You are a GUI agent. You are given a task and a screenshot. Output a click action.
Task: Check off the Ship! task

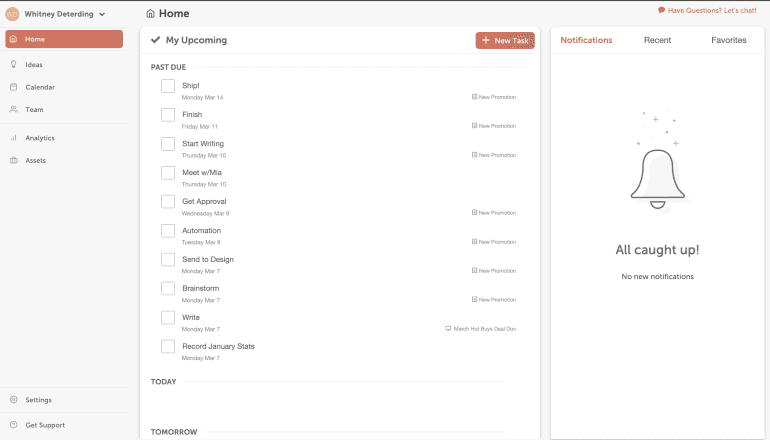[168, 86]
